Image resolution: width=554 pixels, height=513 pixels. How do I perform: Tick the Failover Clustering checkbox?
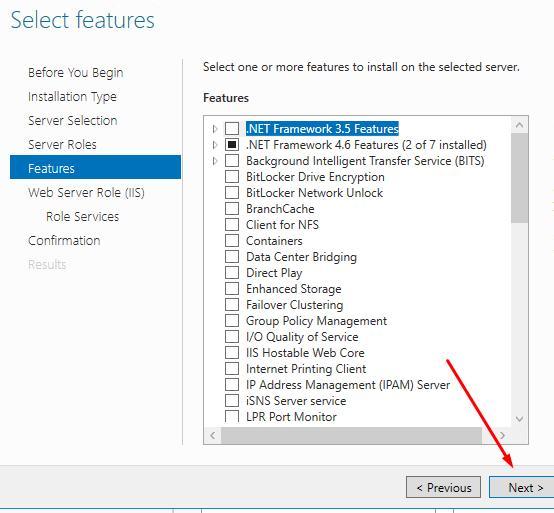232,305
